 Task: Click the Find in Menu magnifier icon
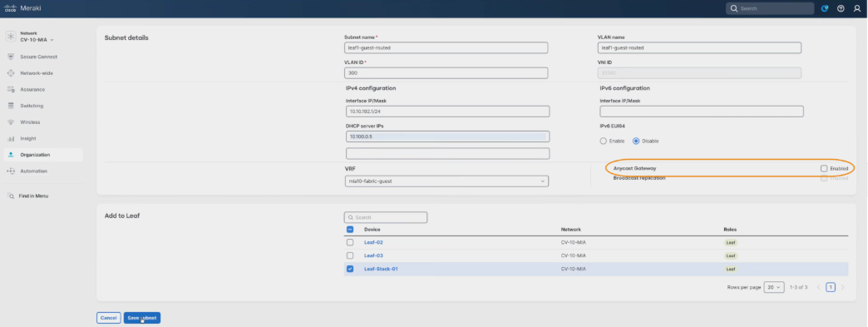click(11, 196)
